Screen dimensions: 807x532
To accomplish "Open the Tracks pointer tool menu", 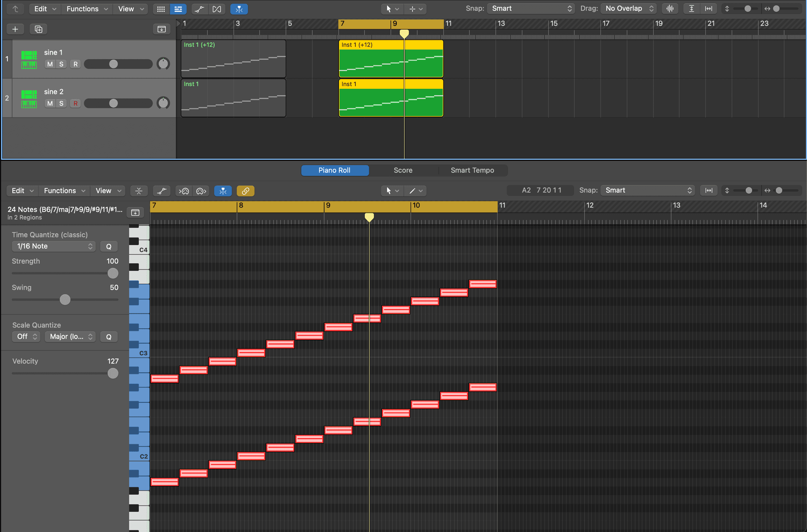I will 392,9.
